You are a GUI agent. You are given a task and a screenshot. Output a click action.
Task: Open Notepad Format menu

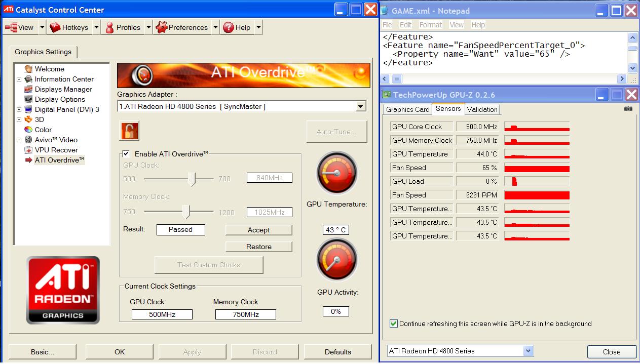click(x=431, y=24)
